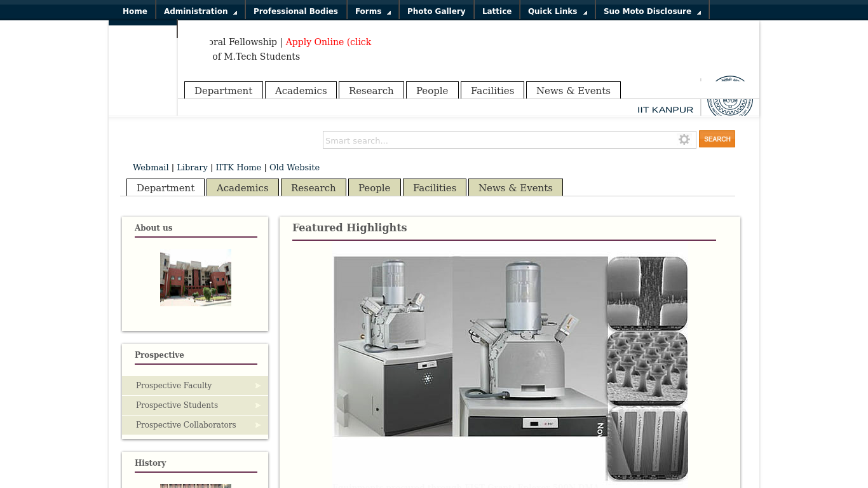The width and height of the screenshot is (868, 488).
Task: Click inside the Smart search field
Action: point(496,140)
